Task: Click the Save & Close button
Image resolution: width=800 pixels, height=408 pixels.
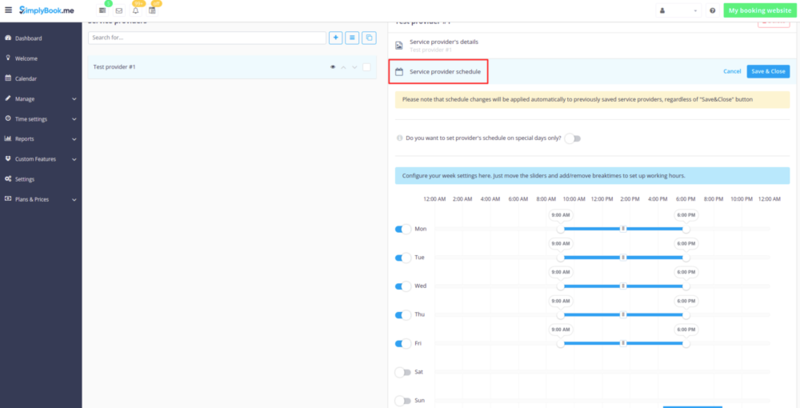Action: (x=768, y=71)
